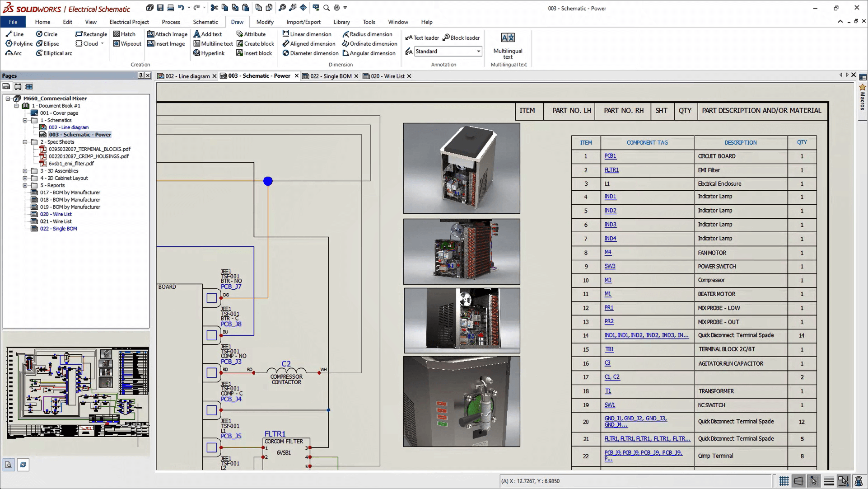Insert a Hyperlink from the ribbon
The width and height of the screenshot is (868, 489).
[209, 53]
